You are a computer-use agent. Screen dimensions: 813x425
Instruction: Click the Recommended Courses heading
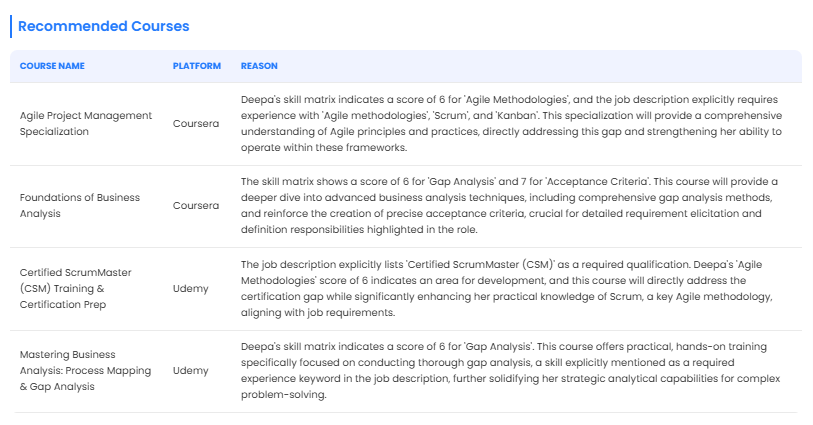[104, 26]
